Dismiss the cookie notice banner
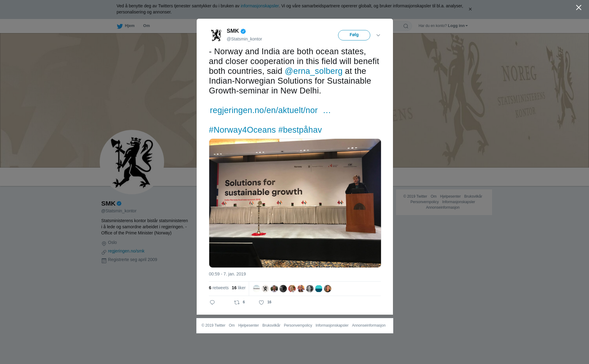 [470, 9]
